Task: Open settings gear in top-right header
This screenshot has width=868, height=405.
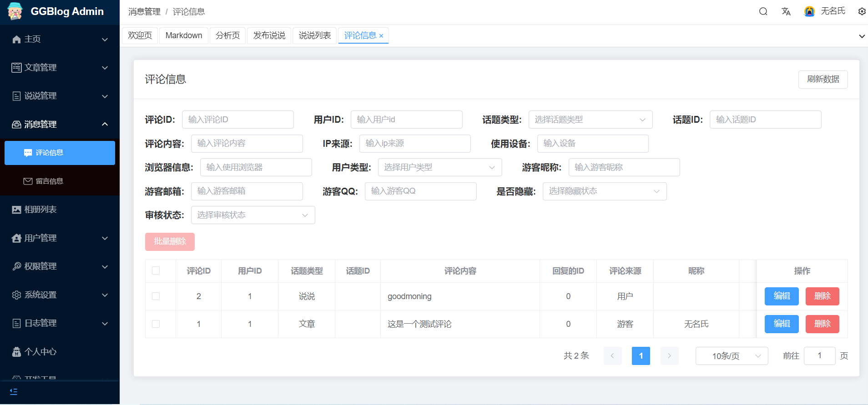Action: coord(862,11)
